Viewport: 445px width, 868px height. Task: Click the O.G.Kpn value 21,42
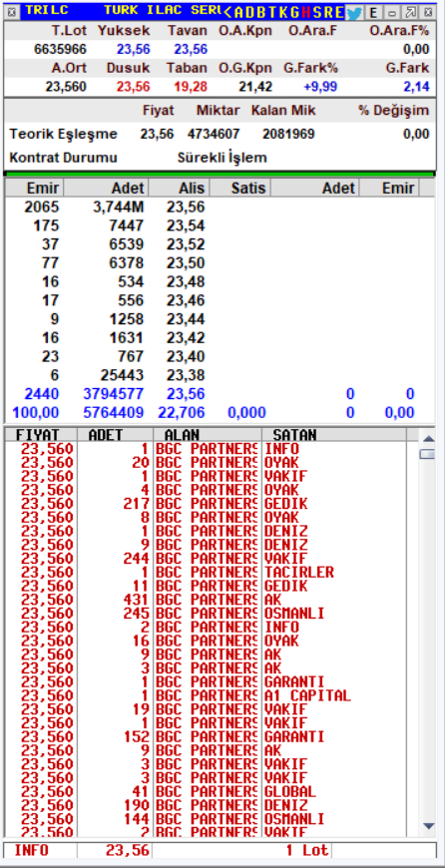(x=255, y=87)
